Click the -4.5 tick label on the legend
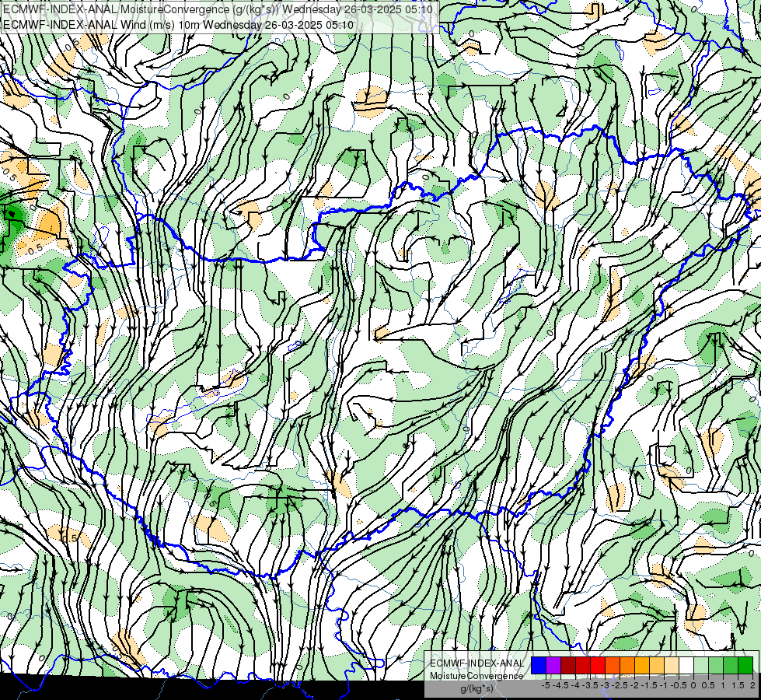The width and height of the screenshot is (761, 700). [x=560, y=685]
